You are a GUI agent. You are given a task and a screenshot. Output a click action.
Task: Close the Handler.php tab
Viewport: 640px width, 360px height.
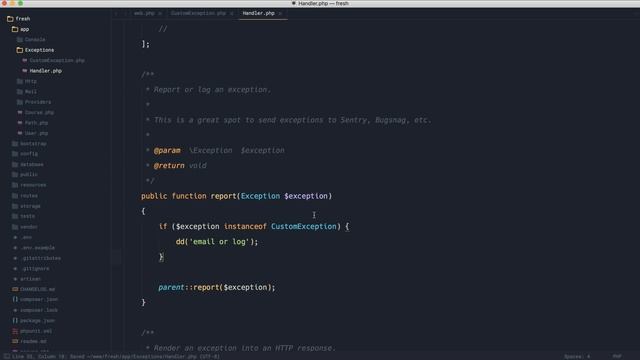[x=280, y=13]
